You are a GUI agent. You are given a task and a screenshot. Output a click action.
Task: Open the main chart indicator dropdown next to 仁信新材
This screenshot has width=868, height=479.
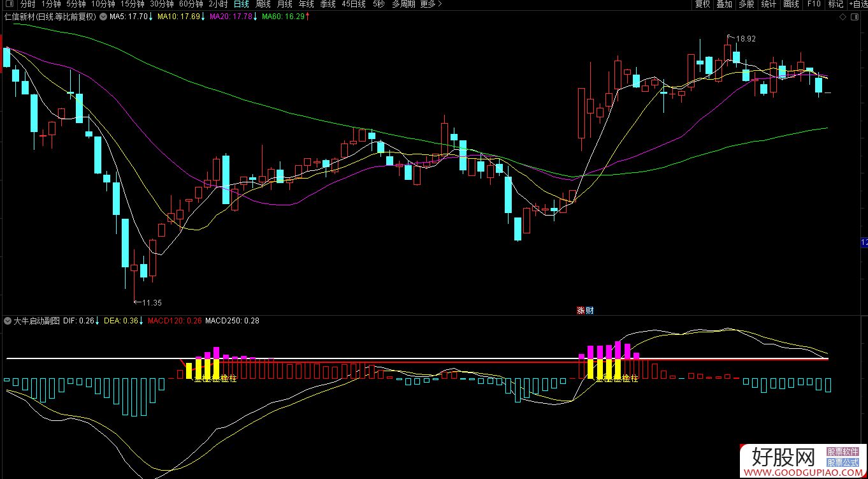coord(103,17)
